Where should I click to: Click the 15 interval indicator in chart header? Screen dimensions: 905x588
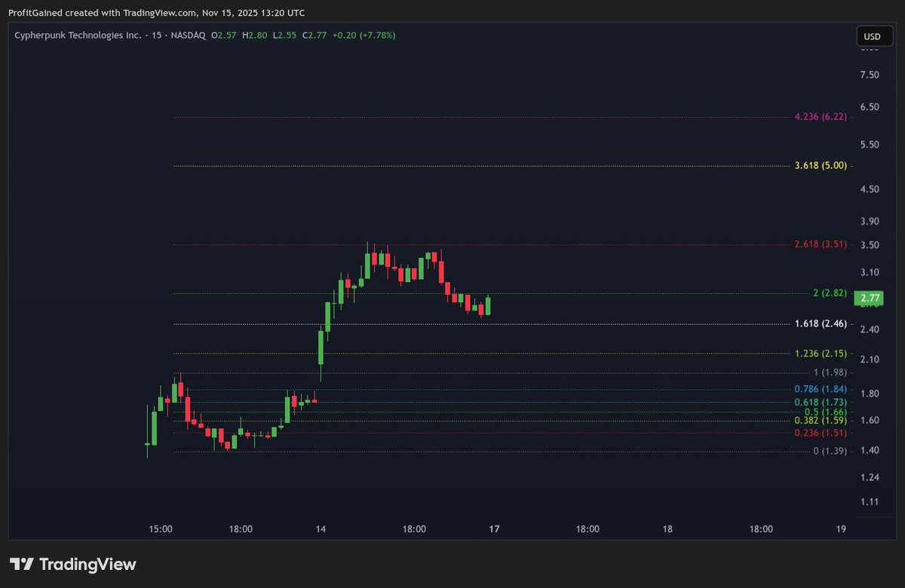155,35
